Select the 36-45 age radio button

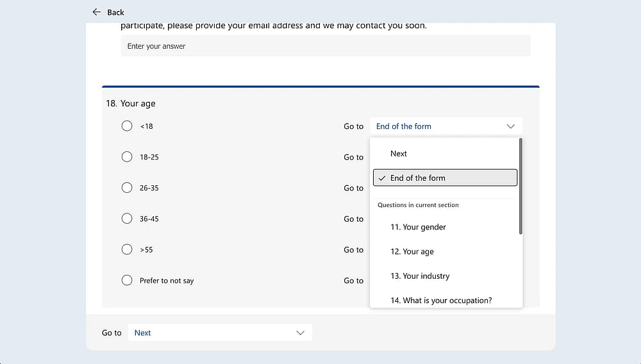[127, 218]
